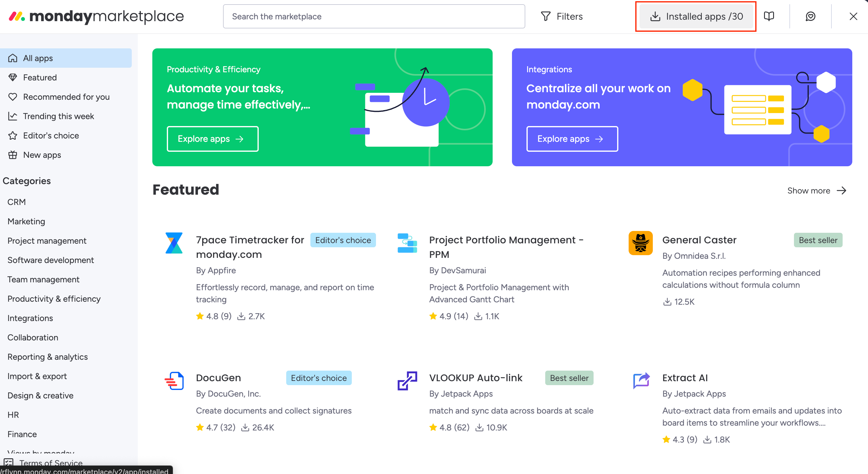Open the purple Integrations banner
The width and height of the screenshot is (868, 474).
[x=682, y=107]
